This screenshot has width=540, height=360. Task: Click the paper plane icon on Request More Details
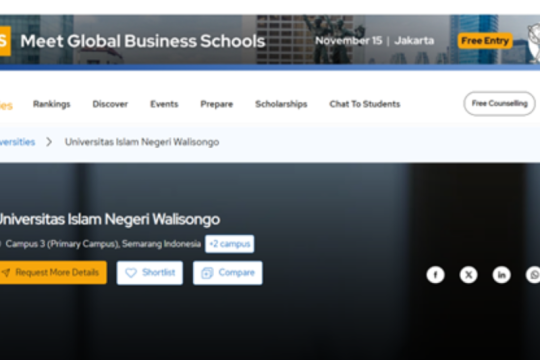coord(6,273)
